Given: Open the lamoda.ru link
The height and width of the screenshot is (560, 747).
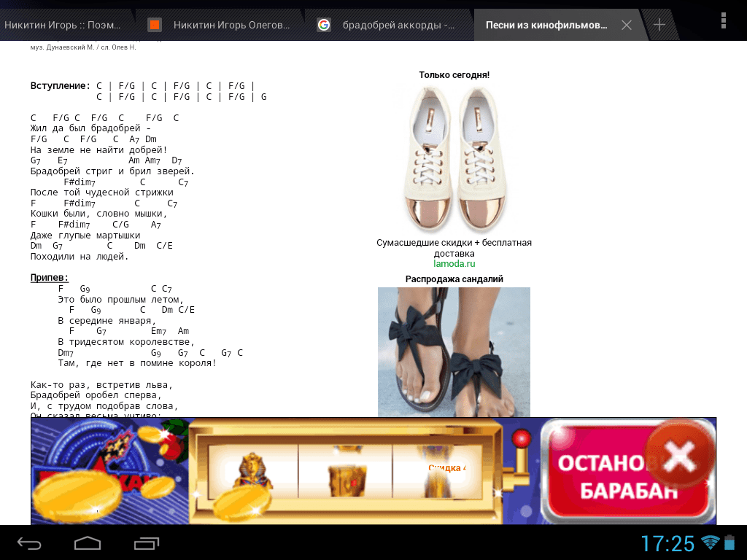Looking at the screenshot, I should pyautogui.click(x=454, y=264).
